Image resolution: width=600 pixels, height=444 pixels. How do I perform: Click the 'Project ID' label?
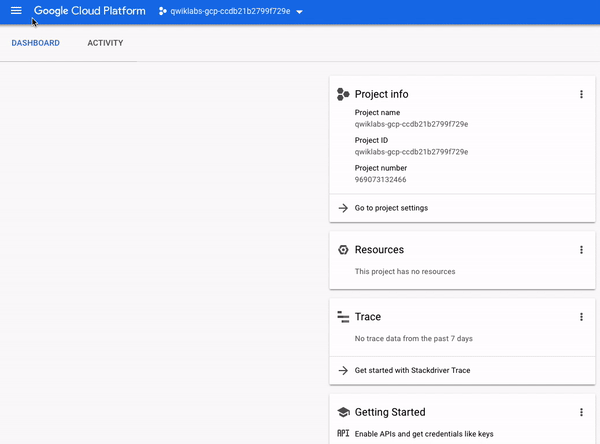coord(371,140)
